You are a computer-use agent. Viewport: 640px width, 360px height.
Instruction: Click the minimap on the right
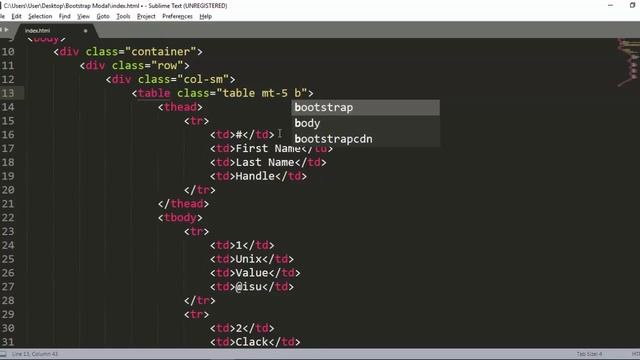(x=628, y=62)
